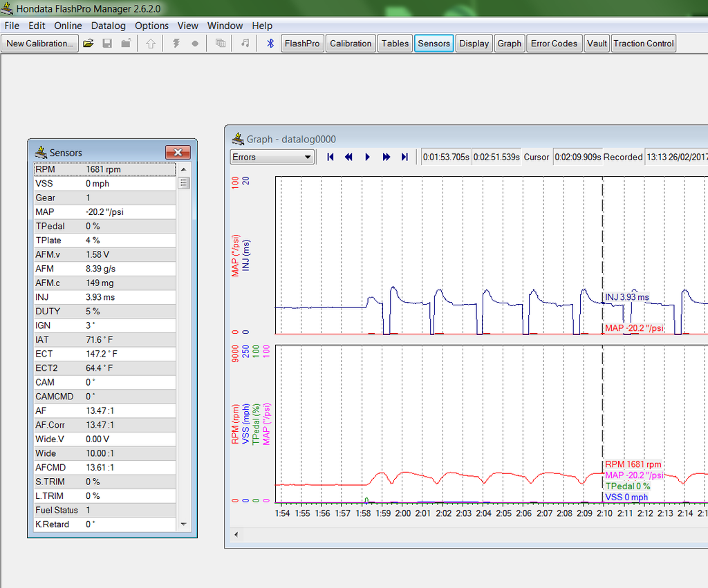708x588 pixels.
Task: Click the Graph window title icon
Action: 238,139
